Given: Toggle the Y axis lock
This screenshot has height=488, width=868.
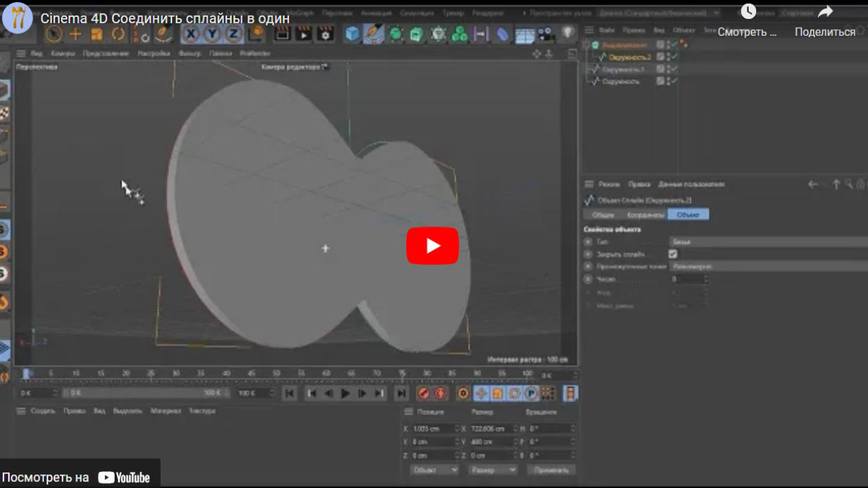Looking at the screenshot, I should click(x=213, y=34).
